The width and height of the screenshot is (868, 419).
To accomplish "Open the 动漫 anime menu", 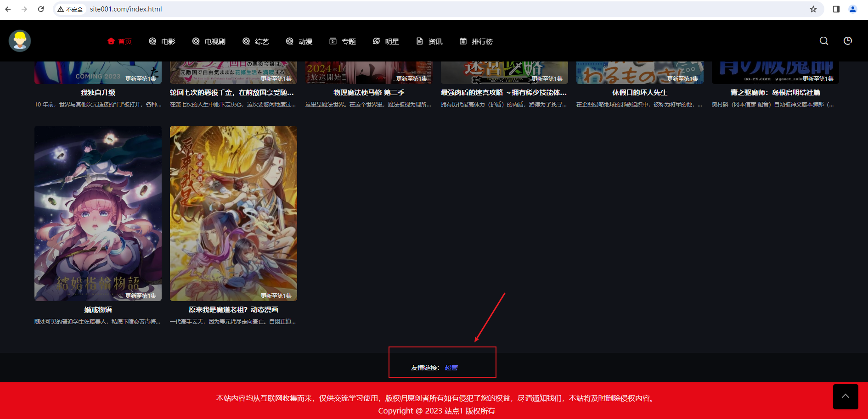I will click(x=299, y=41).
